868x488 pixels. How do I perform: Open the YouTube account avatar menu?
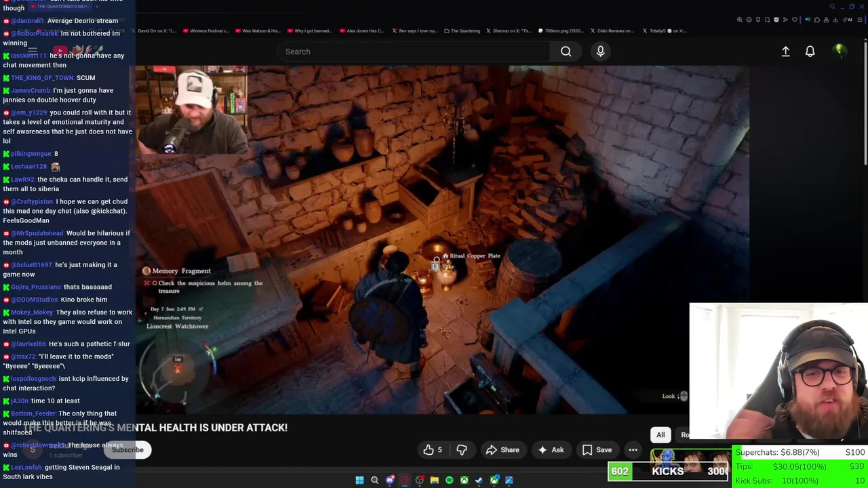pos(840,51)
